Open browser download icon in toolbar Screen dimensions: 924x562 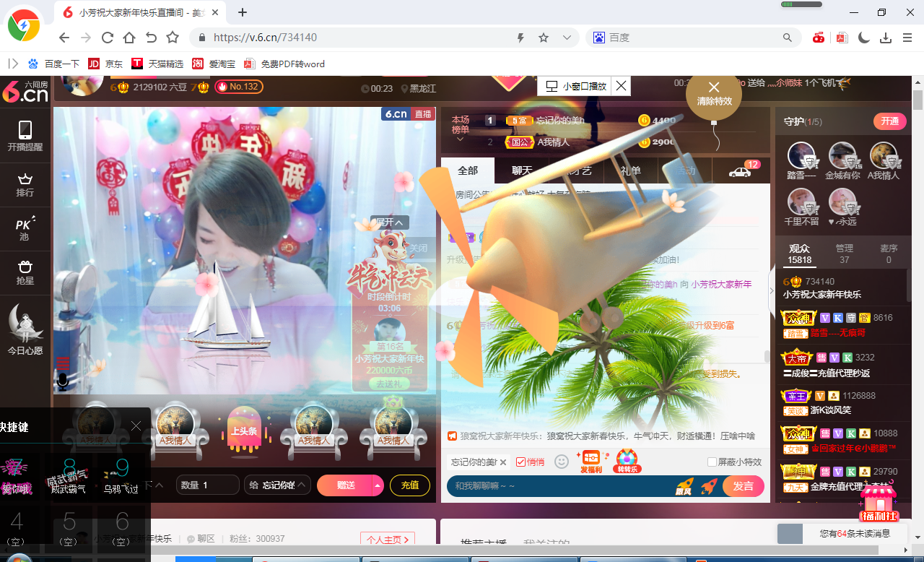[886, 38]
